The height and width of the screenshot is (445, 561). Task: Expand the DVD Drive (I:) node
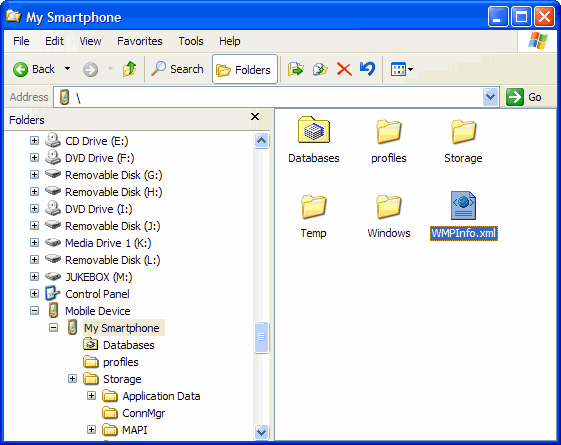point(34,209)
